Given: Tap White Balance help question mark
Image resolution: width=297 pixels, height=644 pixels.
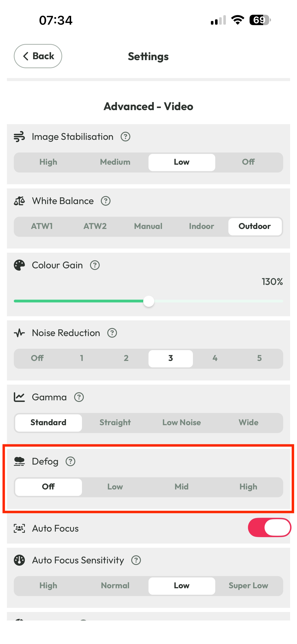Looking at the screenshot, I should click(105, 201).
